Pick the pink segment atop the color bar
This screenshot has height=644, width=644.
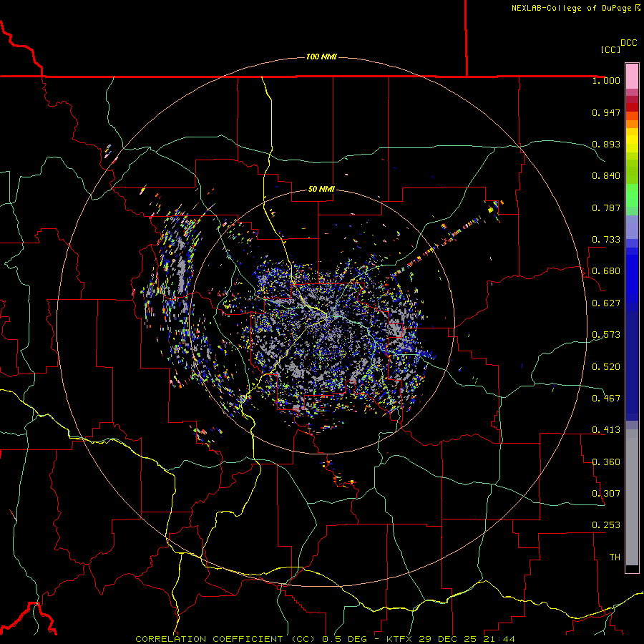coord(632,77)
